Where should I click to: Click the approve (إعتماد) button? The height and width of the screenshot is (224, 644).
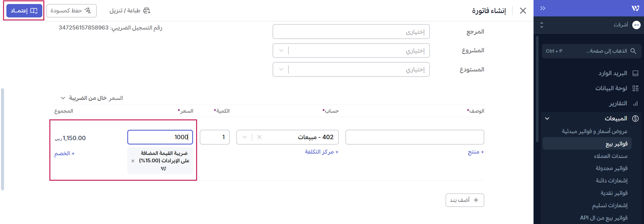tap(24, 11)
